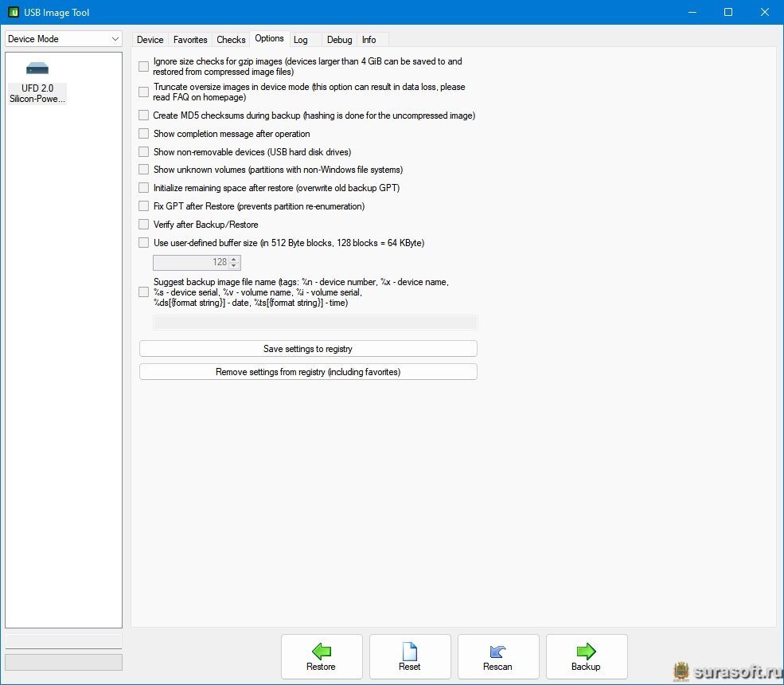Decrease buffer size with the spinner down arrow

point(234,266)
